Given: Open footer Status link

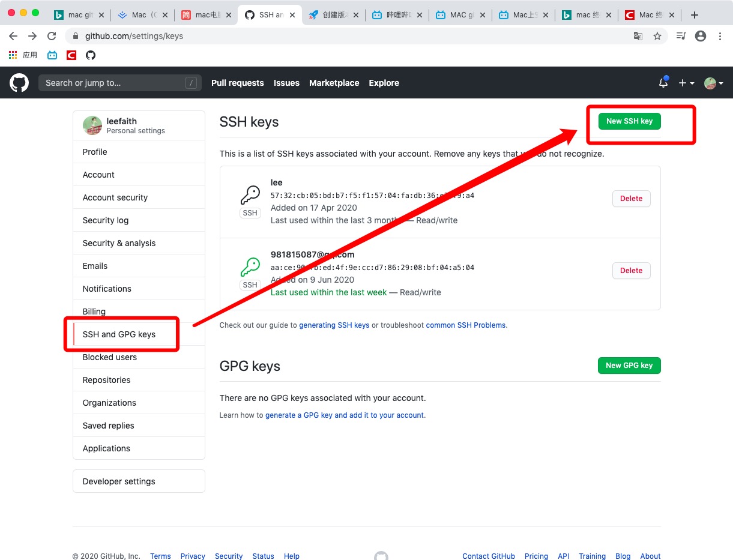Looking at the screenshot, I should pyautogui.click(x=263, y=556).
